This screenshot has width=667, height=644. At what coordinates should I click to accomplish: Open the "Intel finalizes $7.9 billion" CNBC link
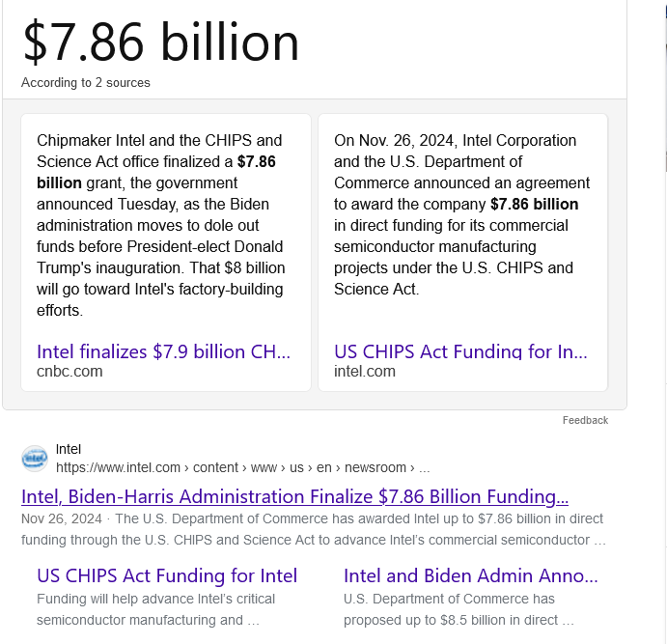click(163, 351)
